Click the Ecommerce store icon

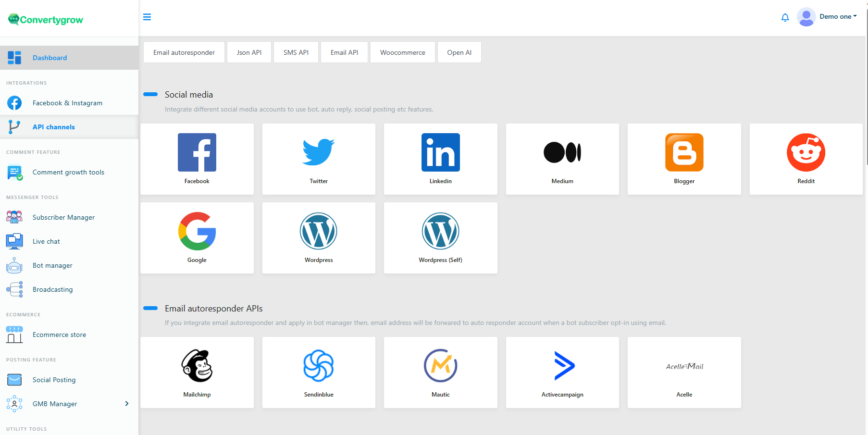[x=14, y=335]
